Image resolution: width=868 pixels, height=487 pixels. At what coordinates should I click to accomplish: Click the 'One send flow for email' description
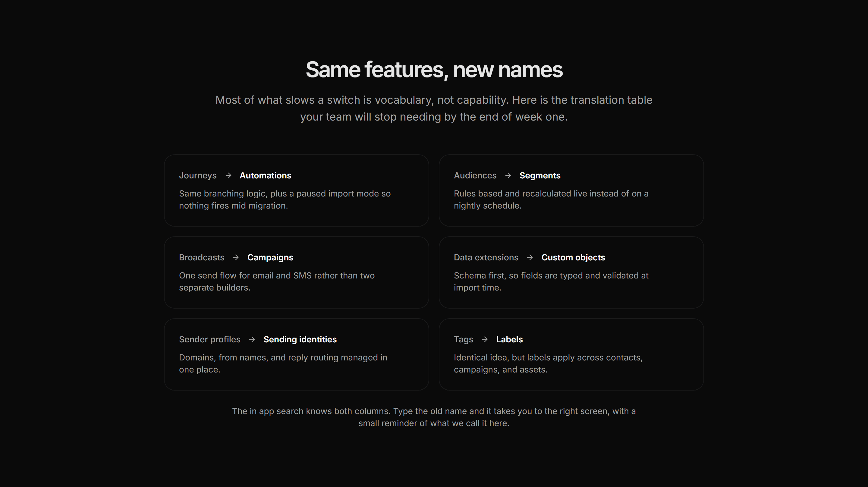[277, 281]
